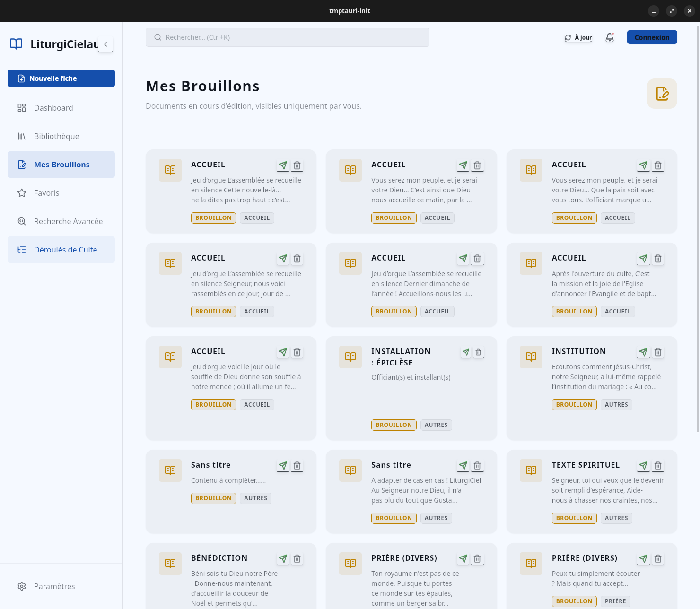The height and width of the screenshot is (609, 700).
Task: Click the LiturgiCiel book logo
Action: 16,44
